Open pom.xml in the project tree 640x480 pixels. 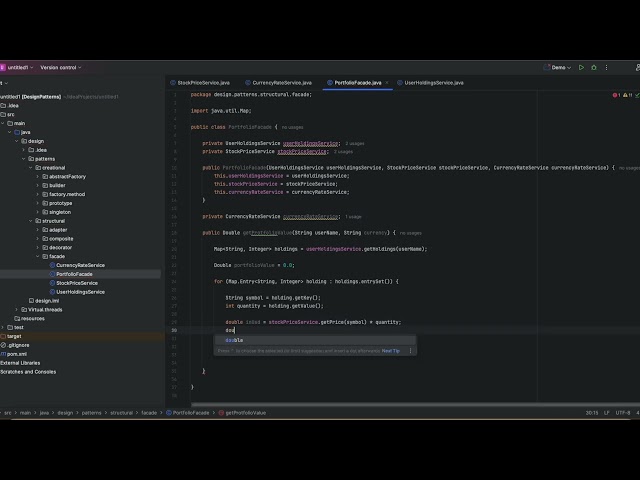point(15,353)
